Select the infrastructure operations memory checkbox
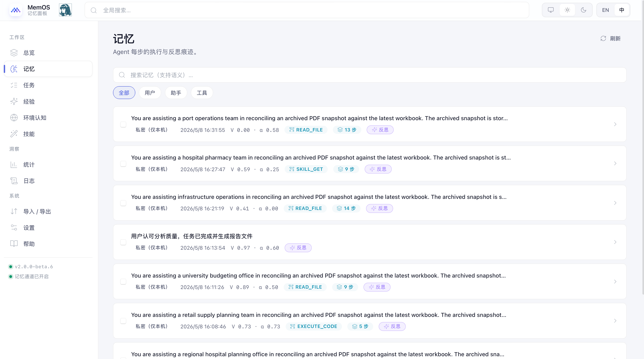 [x=123, y=203]
